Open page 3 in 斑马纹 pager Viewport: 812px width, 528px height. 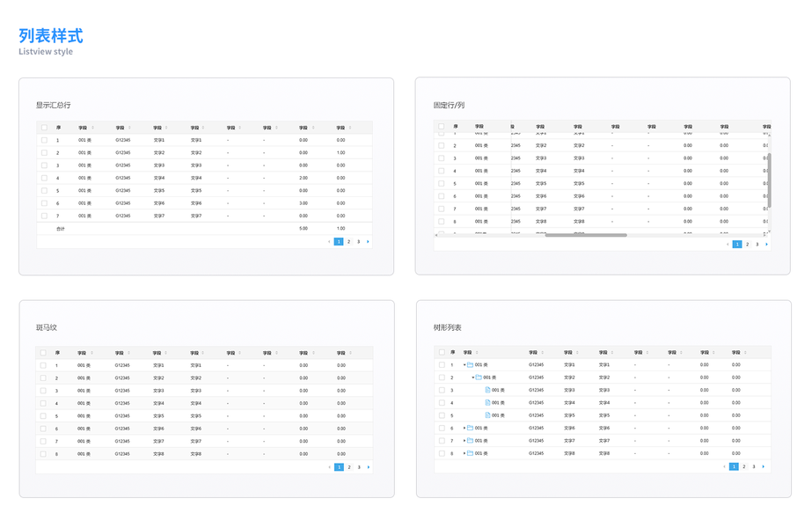[359, 467]
